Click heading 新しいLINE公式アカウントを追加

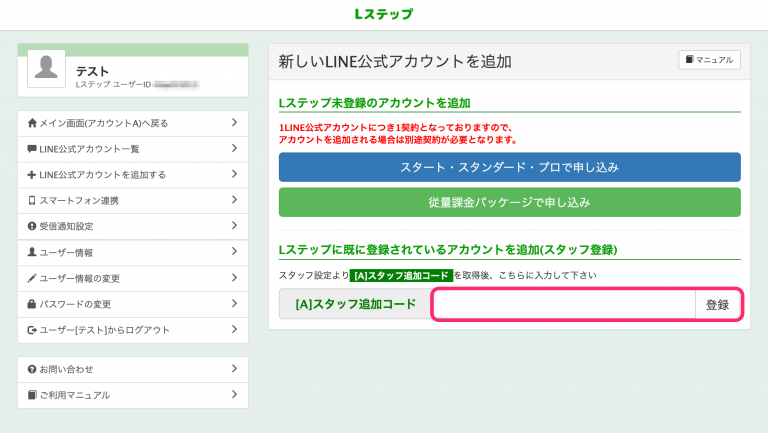tap(395, 62)
